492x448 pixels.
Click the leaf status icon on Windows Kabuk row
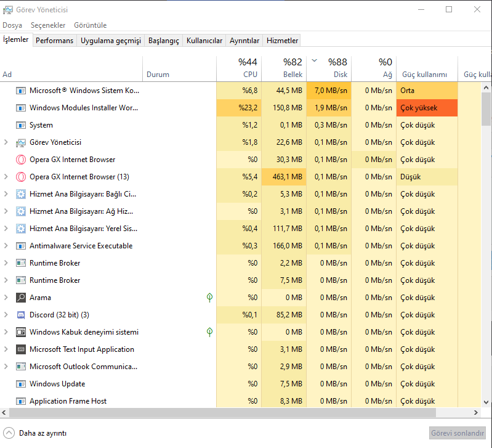(209, 332)
